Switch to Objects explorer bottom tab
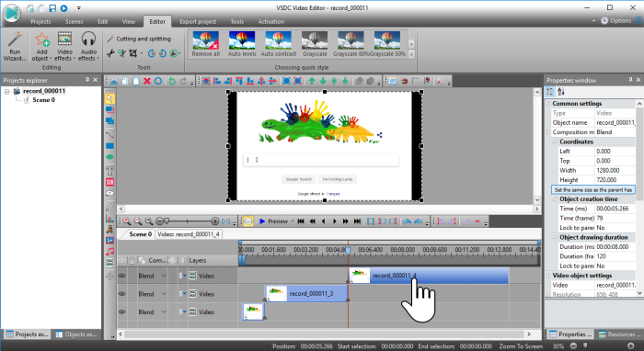This screenshot has width=644, height=351. 76,334
